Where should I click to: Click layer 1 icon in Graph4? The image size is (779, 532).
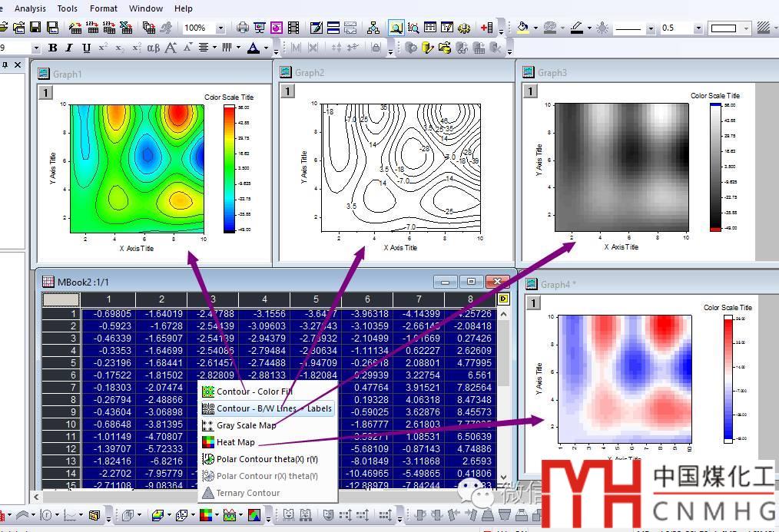(x=534, y=302)
